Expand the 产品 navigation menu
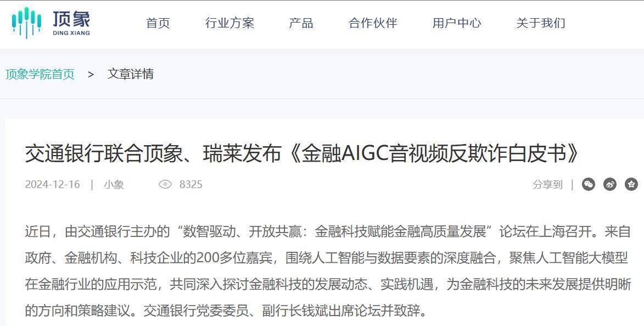Viewport: 644px width, 326px height. tap(301, 23)
